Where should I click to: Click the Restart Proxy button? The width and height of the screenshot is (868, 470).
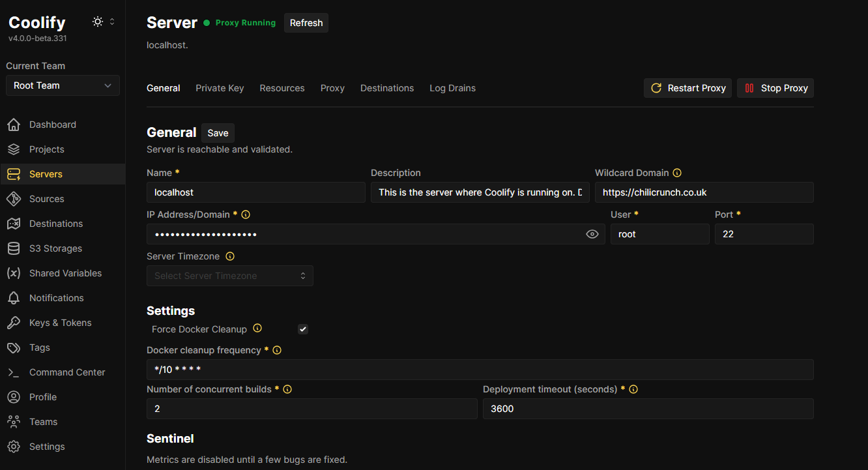coord(688,88)
